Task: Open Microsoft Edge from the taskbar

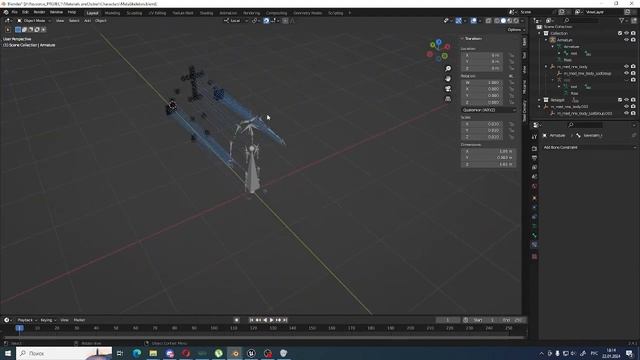Action: tap(137, 353)
